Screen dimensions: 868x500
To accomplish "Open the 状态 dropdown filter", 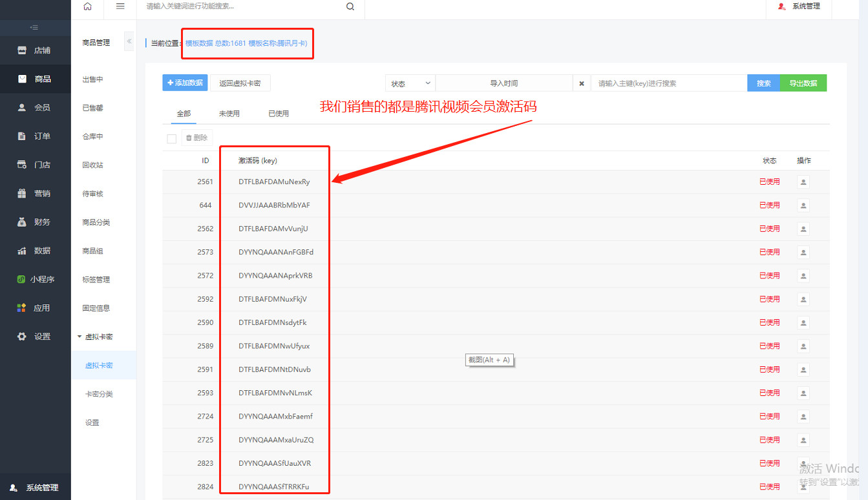I will (x=410, y=83).
